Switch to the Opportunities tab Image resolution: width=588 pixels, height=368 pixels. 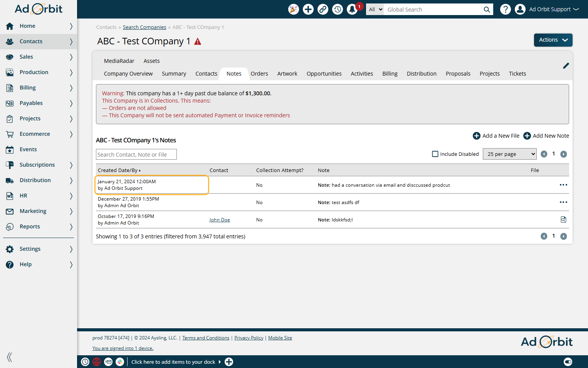click(324, 74)
